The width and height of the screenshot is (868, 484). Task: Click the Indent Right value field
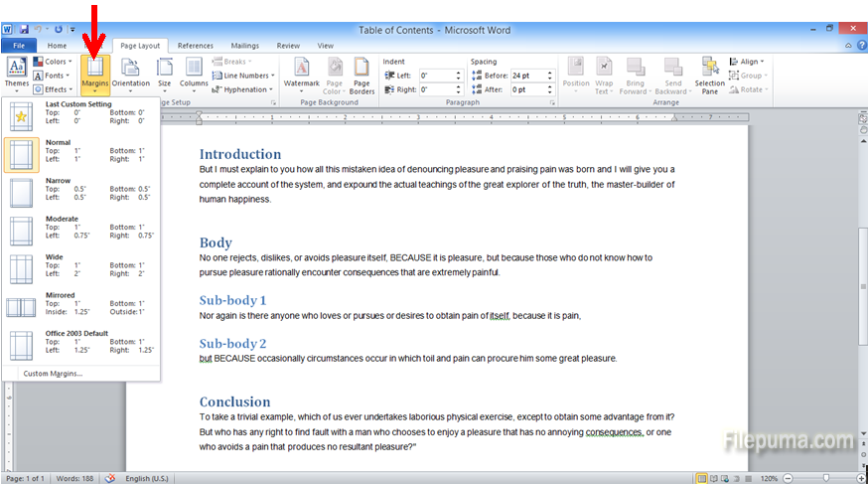[436, 89]
